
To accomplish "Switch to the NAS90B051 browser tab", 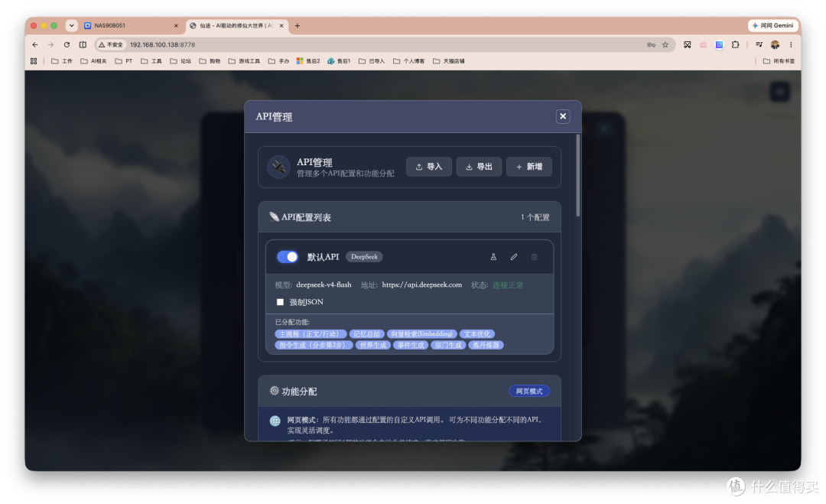I will point(131,25).
